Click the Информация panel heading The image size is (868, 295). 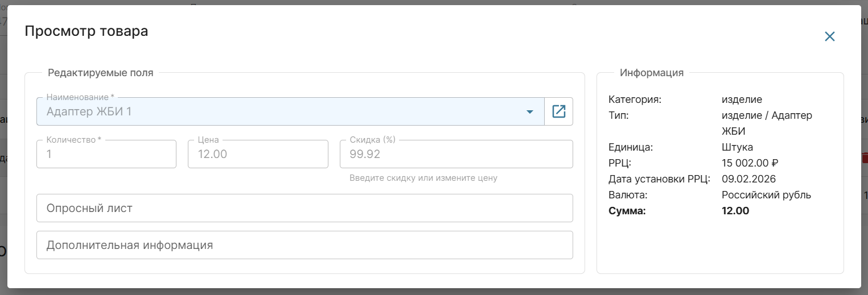click(x=651, y=73)
